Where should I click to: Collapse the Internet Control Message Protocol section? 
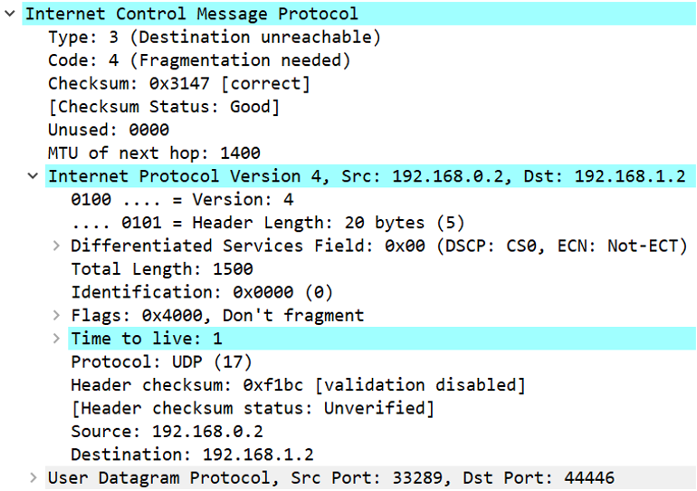[x=11, y=14]
